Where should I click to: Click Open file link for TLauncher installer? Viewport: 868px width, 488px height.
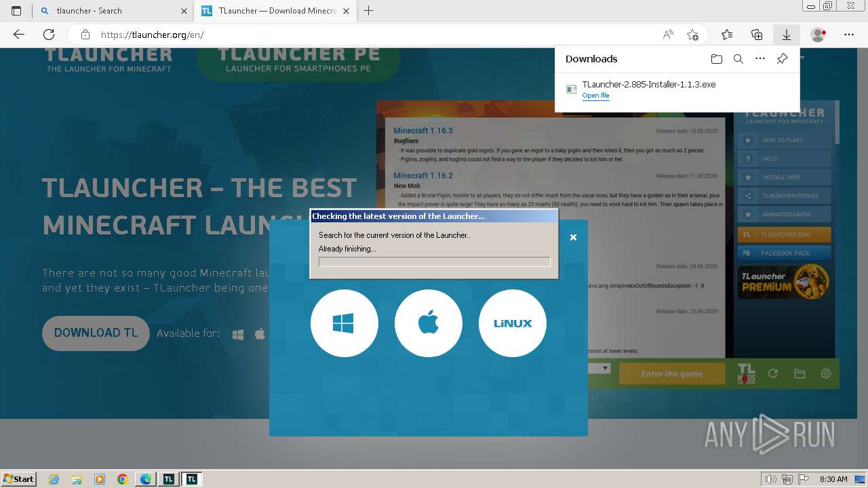coord(595,96)
